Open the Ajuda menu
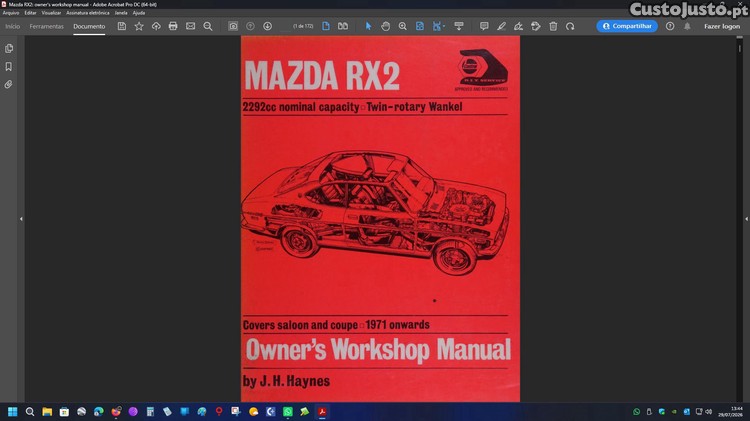 139,13
